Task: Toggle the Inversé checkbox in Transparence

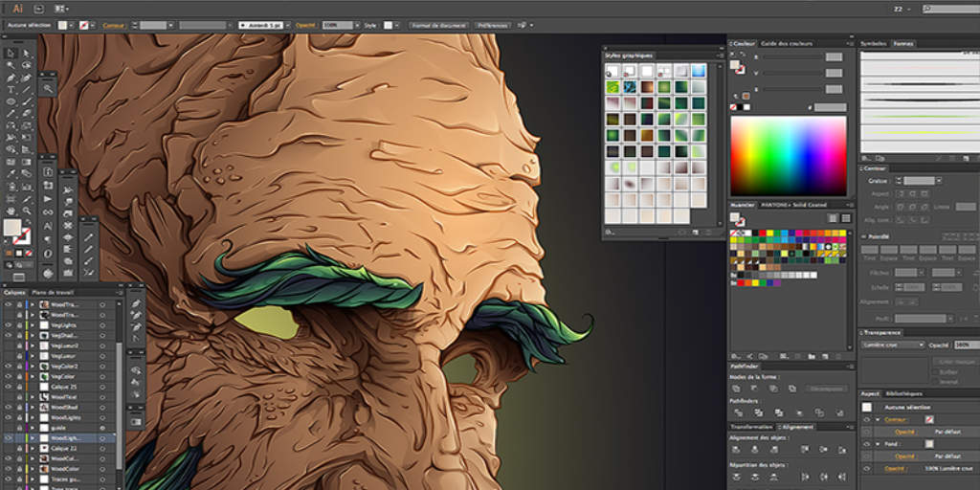Action: [x=936, y=381]
